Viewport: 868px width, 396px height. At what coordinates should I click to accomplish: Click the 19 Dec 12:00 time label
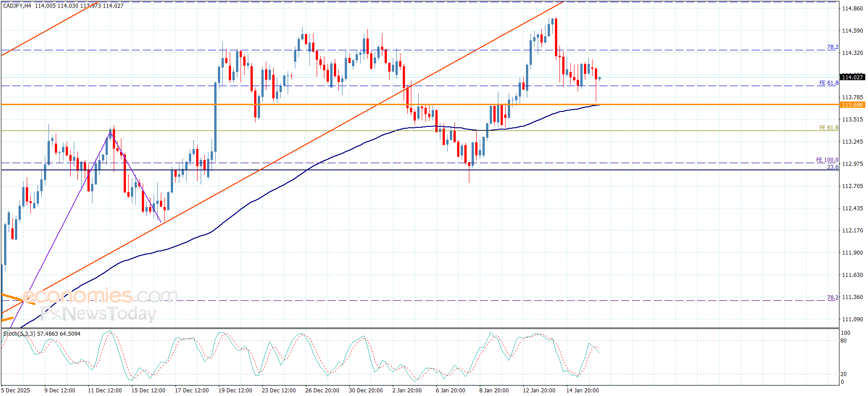tap(235, 391)
